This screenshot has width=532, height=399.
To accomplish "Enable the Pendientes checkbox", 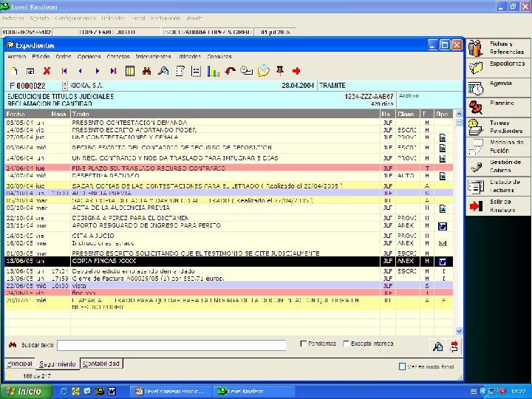I will (304, 344).
